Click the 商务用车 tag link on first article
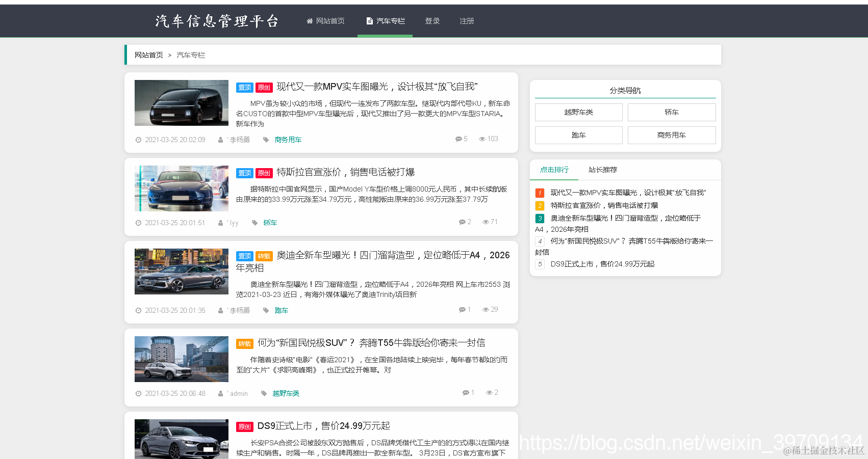Image resolution: width=868 pixels, height=459 pixels. (288, 140)
